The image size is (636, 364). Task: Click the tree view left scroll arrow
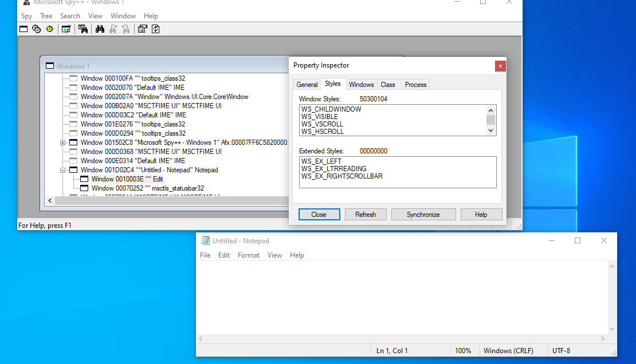[50, 201]
